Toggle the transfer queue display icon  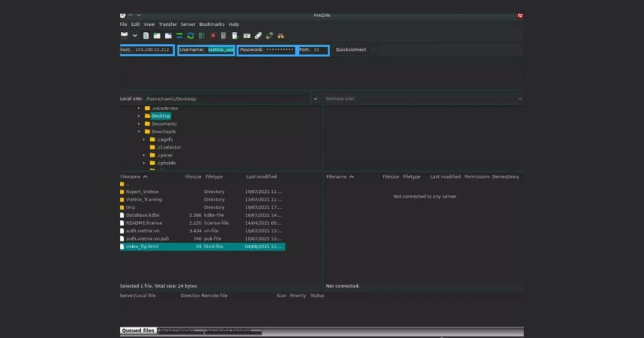(179, 36)
